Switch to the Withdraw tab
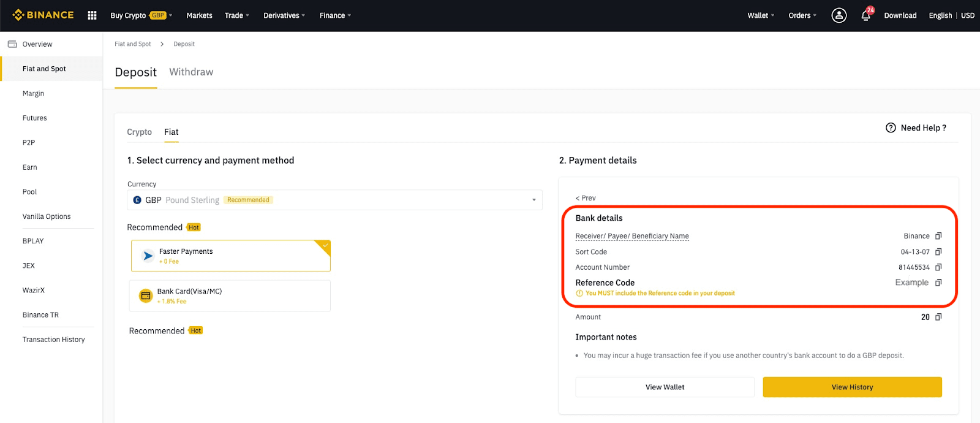 (191, 72)
